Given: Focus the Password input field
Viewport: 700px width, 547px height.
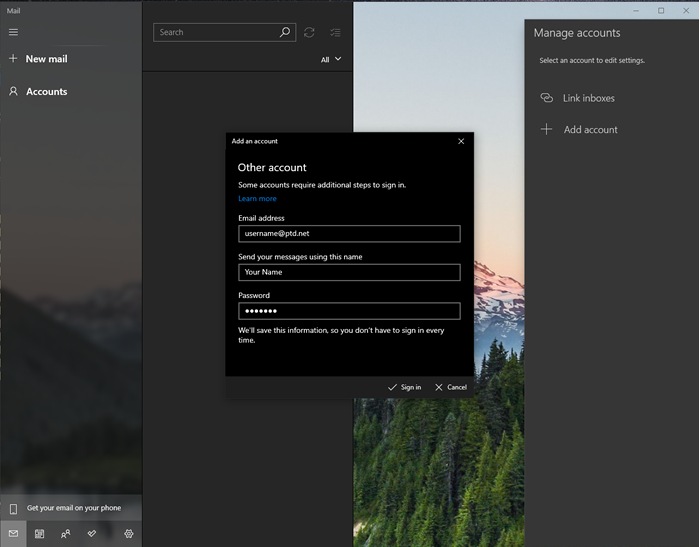Looking at the screenshot, I should (x=349, y=311).
